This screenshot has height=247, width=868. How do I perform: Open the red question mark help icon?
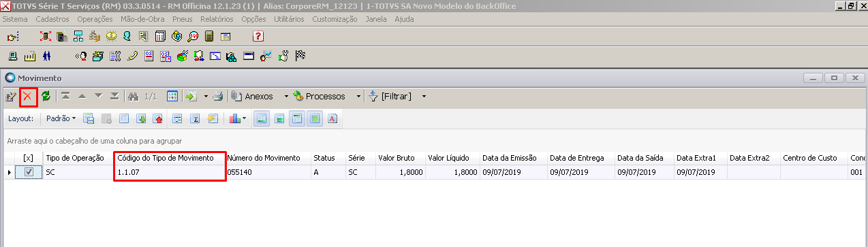click(x=258, y=36)
